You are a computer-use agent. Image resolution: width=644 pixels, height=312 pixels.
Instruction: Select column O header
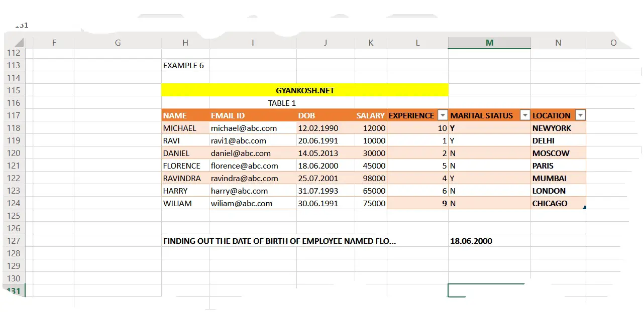[x=613, y=43]
